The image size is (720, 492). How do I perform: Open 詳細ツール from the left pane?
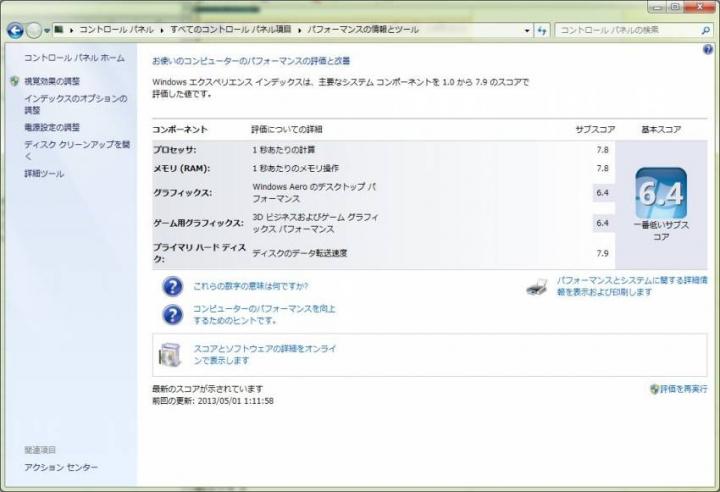click(44, 174)
